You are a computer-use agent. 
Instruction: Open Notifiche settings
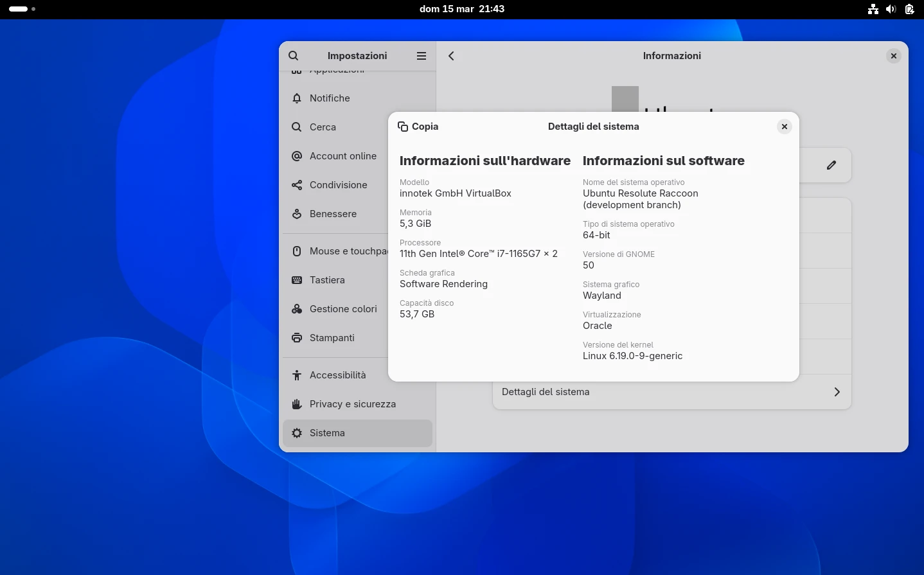pyautogui.click(x=330, y=98)
